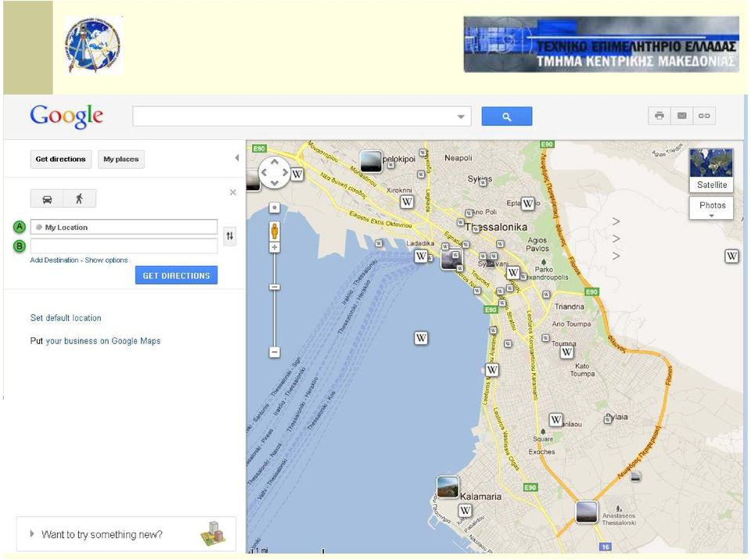
Task: Click the link chain icon
Action: point(704,116)
